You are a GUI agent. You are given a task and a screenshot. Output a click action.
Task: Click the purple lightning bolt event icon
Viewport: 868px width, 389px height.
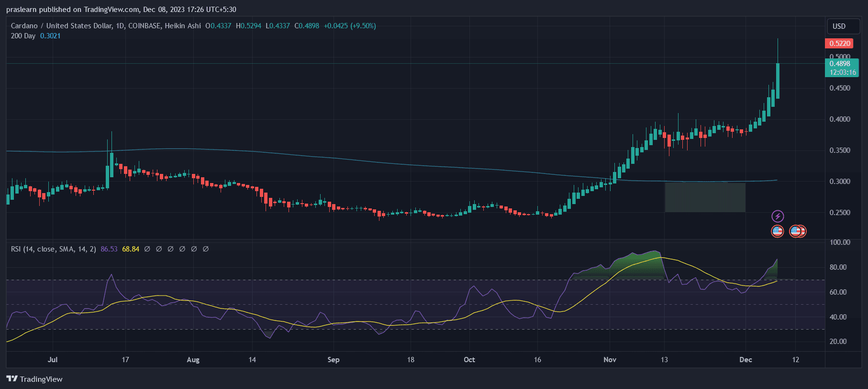pos(778,216)
